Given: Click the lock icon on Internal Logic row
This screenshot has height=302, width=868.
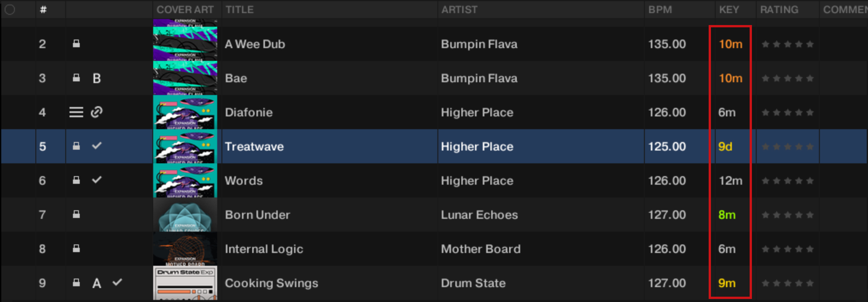Looking at the screenshot, I should [x=76, y=249].
